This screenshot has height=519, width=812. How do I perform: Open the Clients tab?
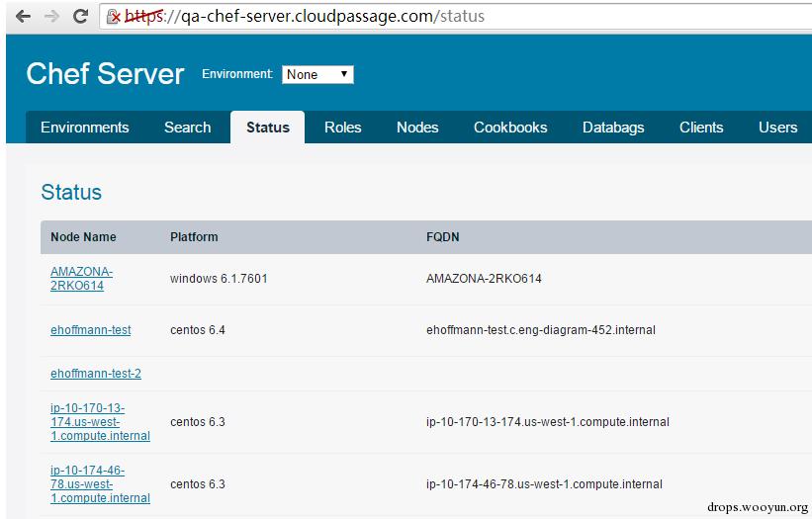coord(701,128)
